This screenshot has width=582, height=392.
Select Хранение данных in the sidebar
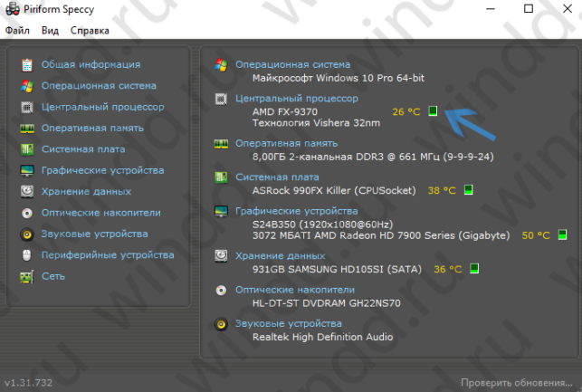click(86, 192)
